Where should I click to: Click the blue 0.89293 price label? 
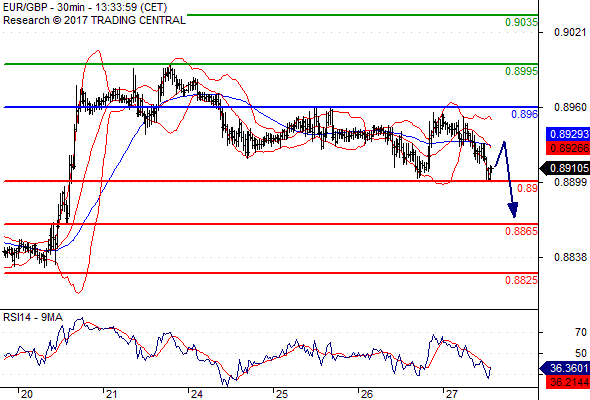(568, 134)
